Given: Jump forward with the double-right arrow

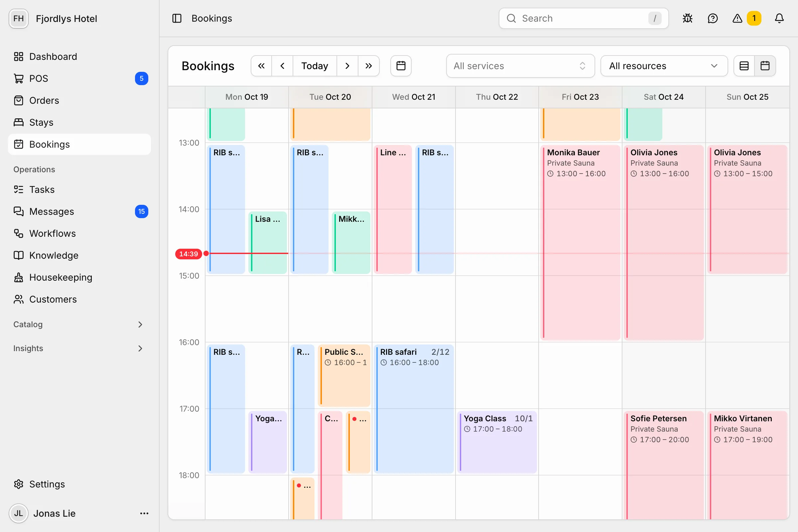Looking at the screenshot, I should click(x=368, y=66).
